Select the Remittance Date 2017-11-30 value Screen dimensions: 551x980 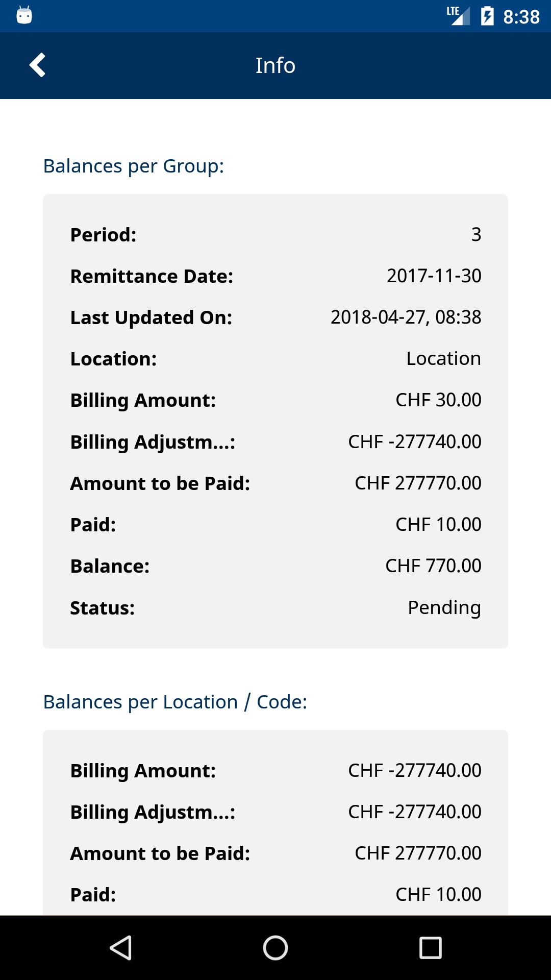(434, 276)
